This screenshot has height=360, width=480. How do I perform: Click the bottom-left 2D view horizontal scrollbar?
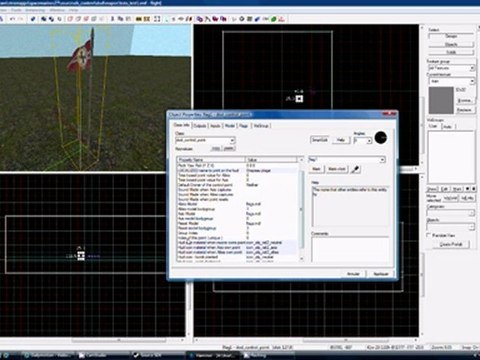click(119, 340)
